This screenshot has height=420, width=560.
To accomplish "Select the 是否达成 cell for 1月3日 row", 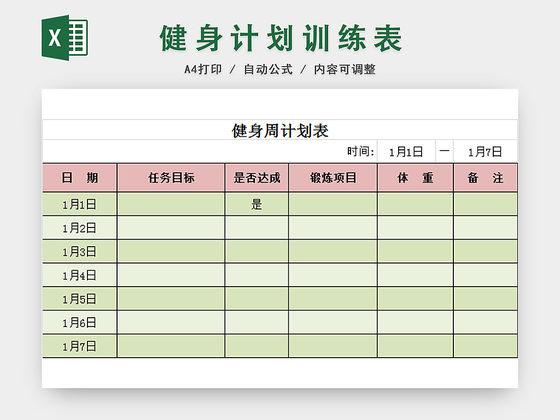I will pyautogui.click(x=257, y=251).
